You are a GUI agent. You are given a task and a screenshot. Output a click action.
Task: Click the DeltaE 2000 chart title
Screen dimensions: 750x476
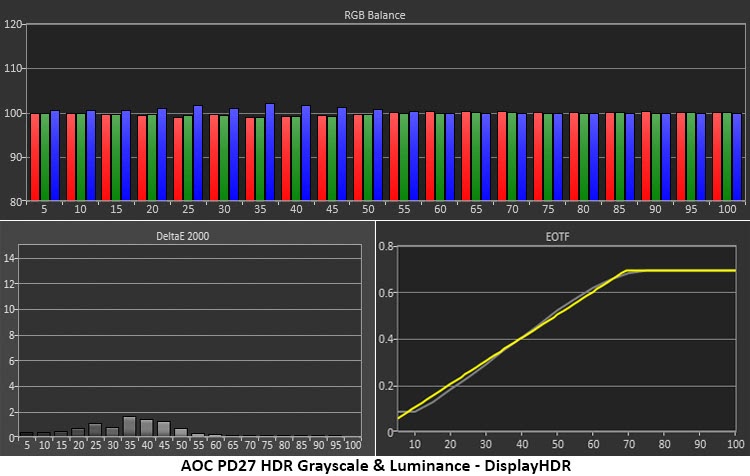183,236
